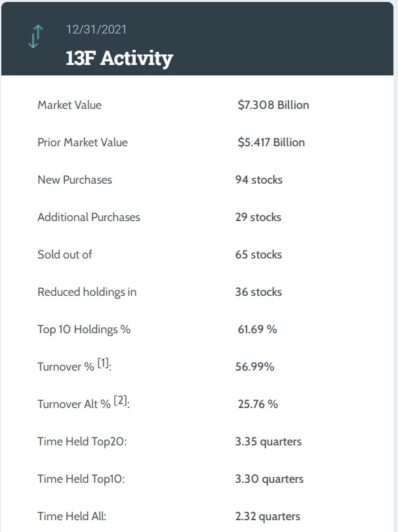Viewport: 398px width, 532px height.
Task: Click the 3.30 quarters value
Action: point(269,479)
